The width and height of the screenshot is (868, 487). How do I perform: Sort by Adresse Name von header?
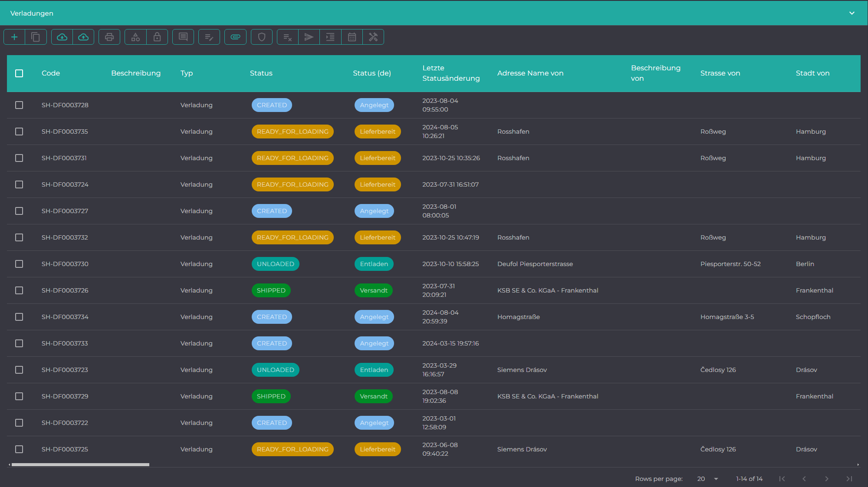pyautogui.click(x=530, y=73)
